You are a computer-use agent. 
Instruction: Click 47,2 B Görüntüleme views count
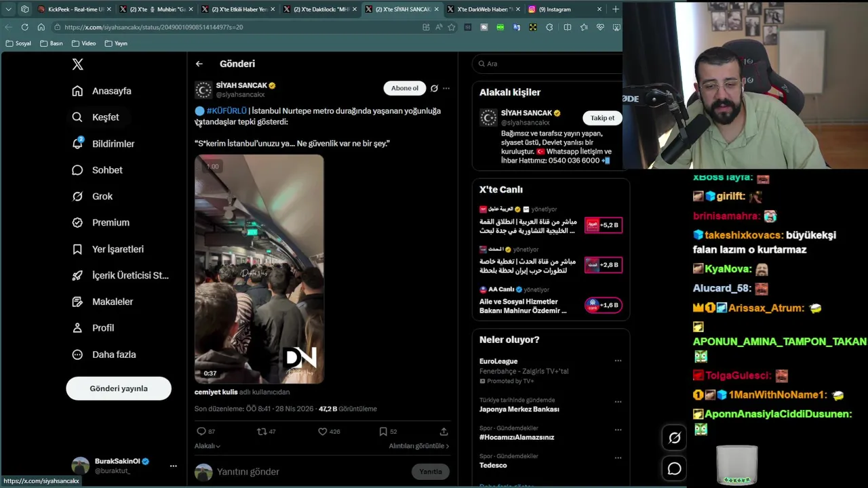pos(348,409)
